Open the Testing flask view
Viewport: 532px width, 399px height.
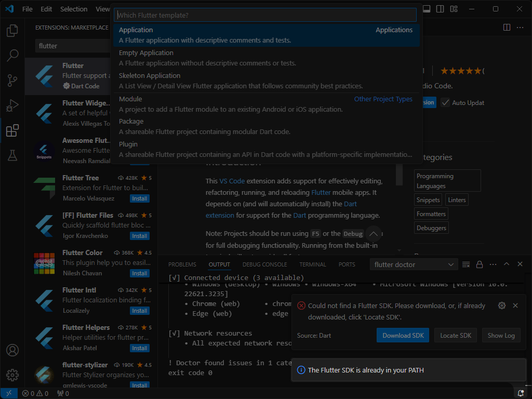coord(12,155)
